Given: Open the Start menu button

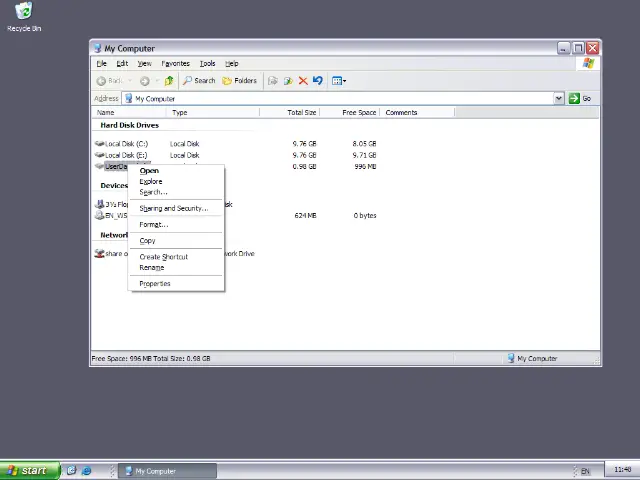Looking at the screenshot, I should coord(30,471).
